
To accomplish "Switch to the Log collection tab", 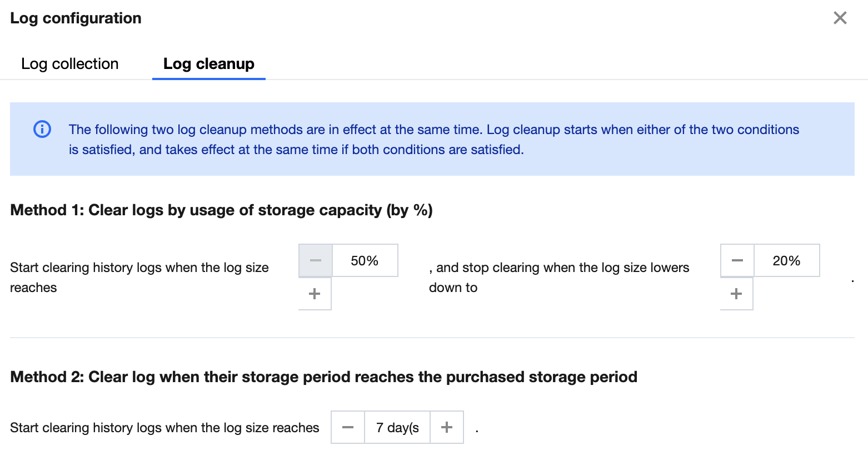I will [70, 64].
